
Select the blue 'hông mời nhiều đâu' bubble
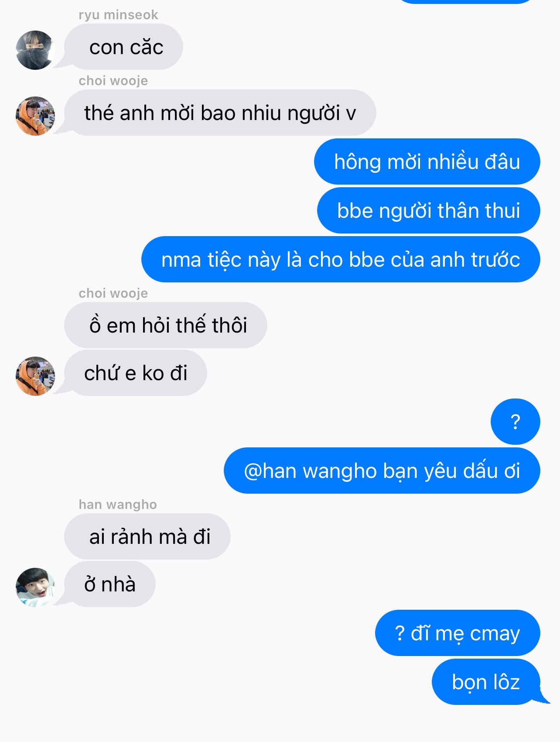427,161
